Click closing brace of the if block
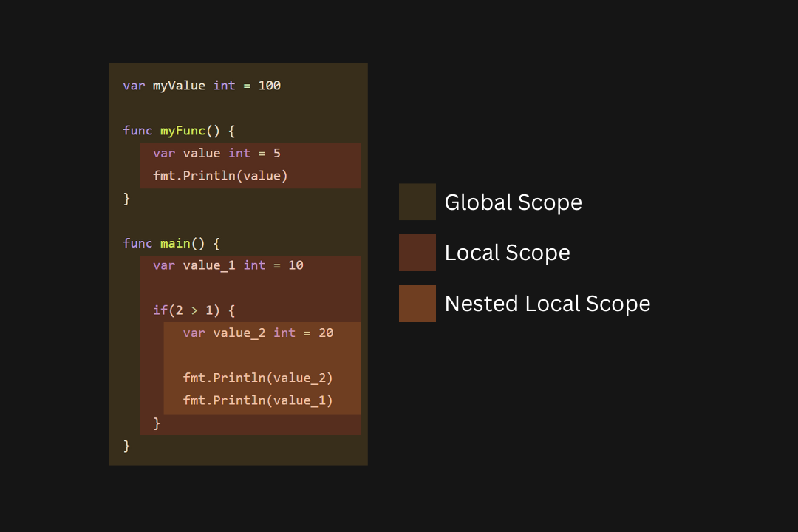 (157, 423)
